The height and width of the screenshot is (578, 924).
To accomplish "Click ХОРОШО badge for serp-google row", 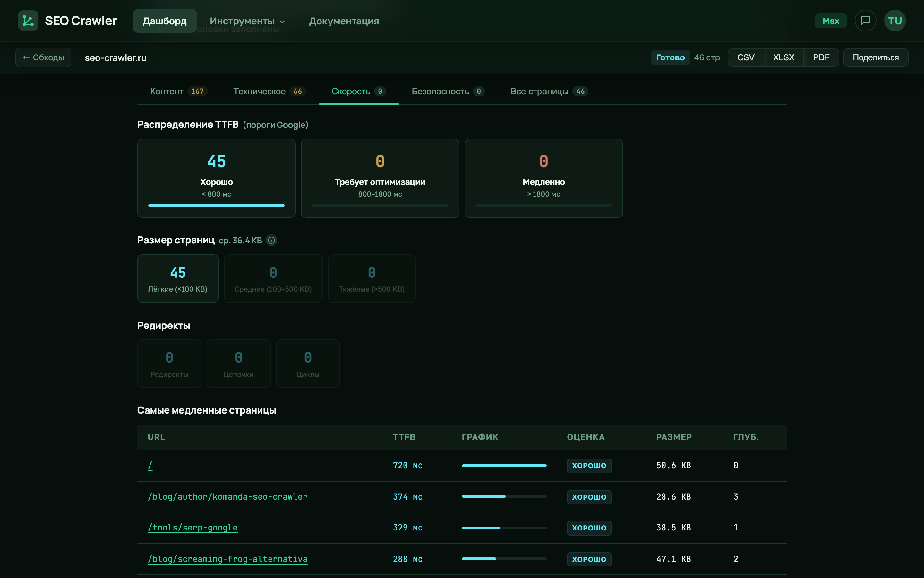I will [589, 528].
